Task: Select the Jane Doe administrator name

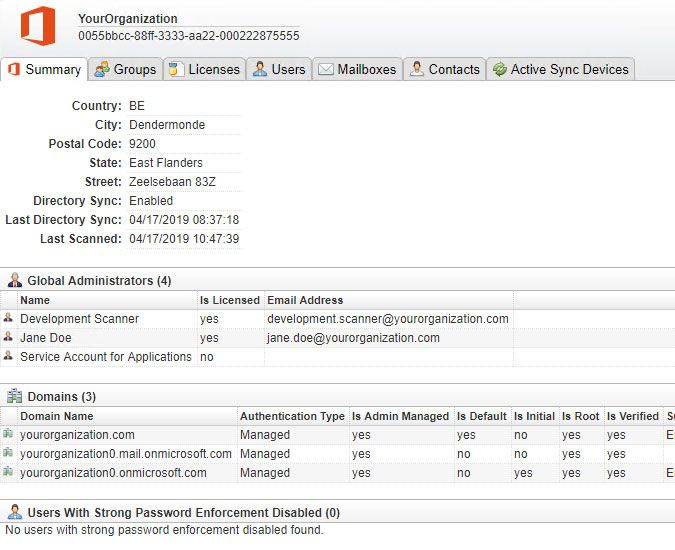Action: [x=46, y=338]
